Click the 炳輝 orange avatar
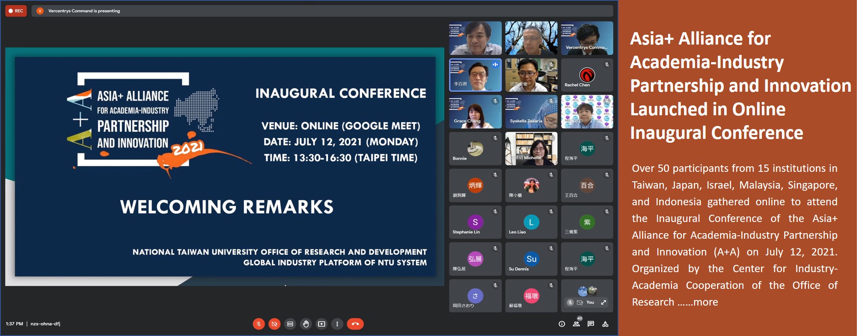 point(475,185)
